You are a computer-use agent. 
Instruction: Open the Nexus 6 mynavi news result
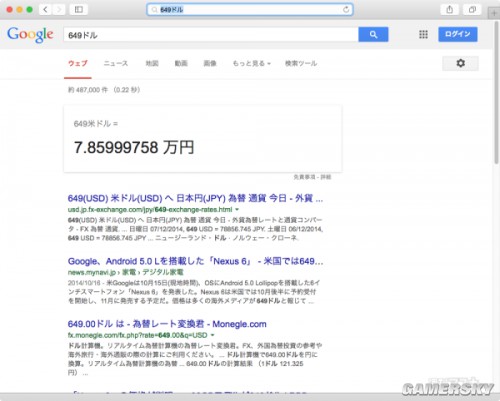coord(195,261)
